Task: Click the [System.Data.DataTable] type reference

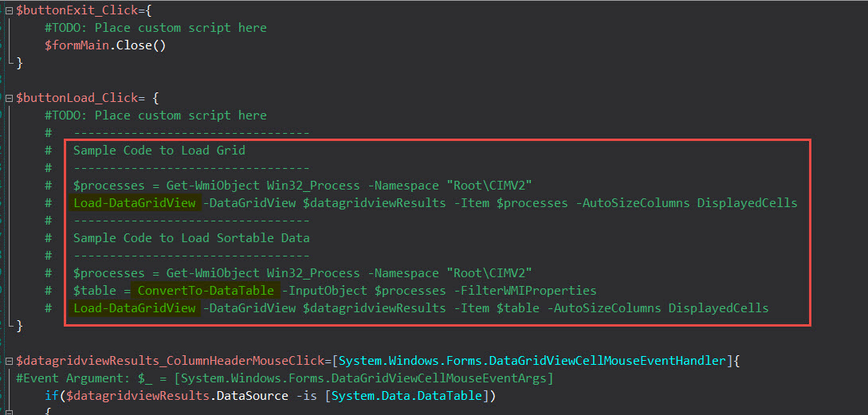Action: (x=407, y=396)
